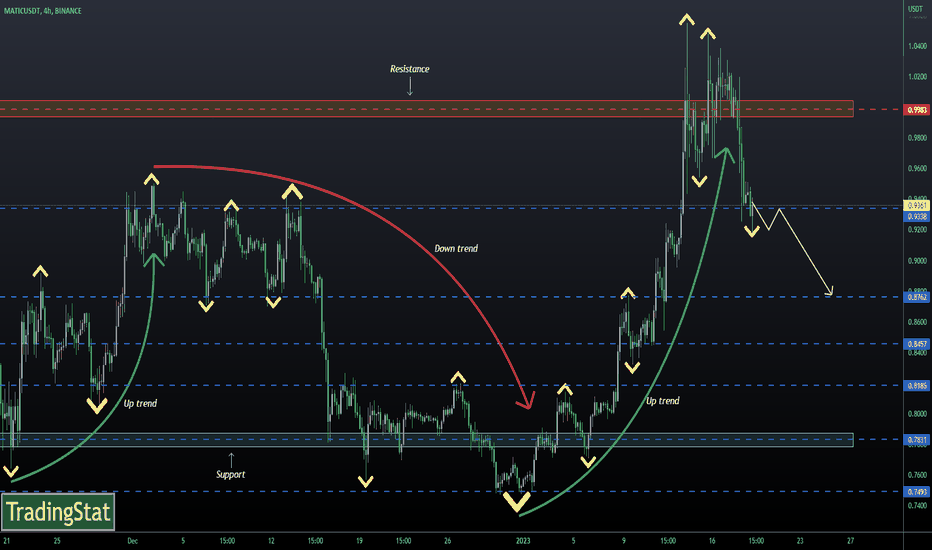Image resolution: width=932 pixels, height=550 pixels.
Task: Click the MATICUSDT, 4h, BINANCE chart title
Action: (42, 11)
